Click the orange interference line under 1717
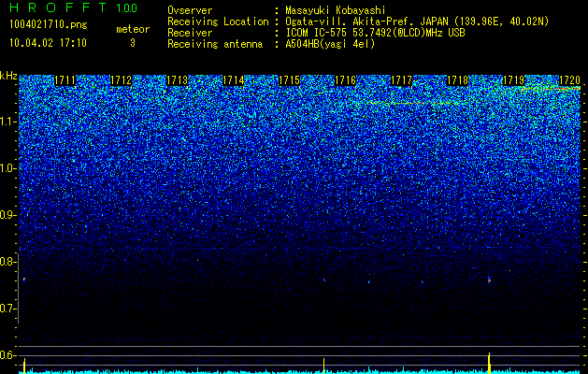588x374 pixels. click(412, 103)
